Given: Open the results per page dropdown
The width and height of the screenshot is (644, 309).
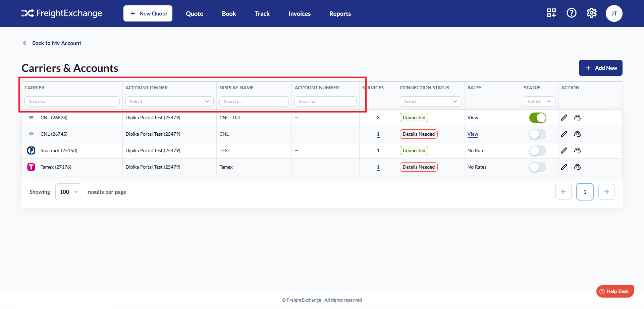Looking at the screenshot, I should pyautogui.click(x=69, y=192).
